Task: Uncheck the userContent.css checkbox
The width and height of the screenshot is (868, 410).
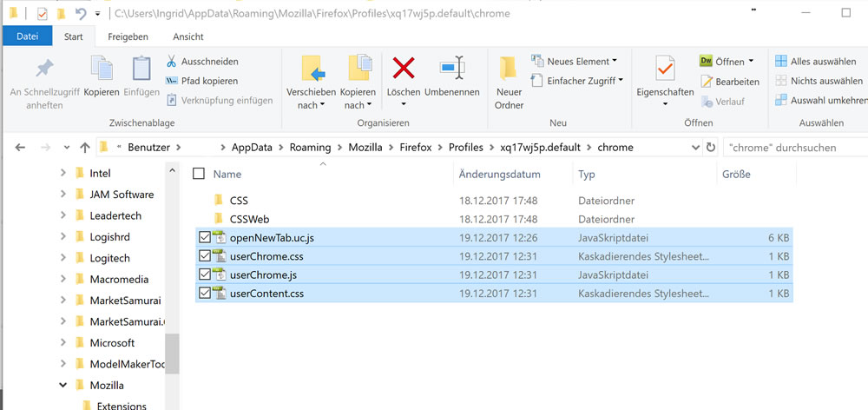Action: pyautogui.click(x=204, y=294)
